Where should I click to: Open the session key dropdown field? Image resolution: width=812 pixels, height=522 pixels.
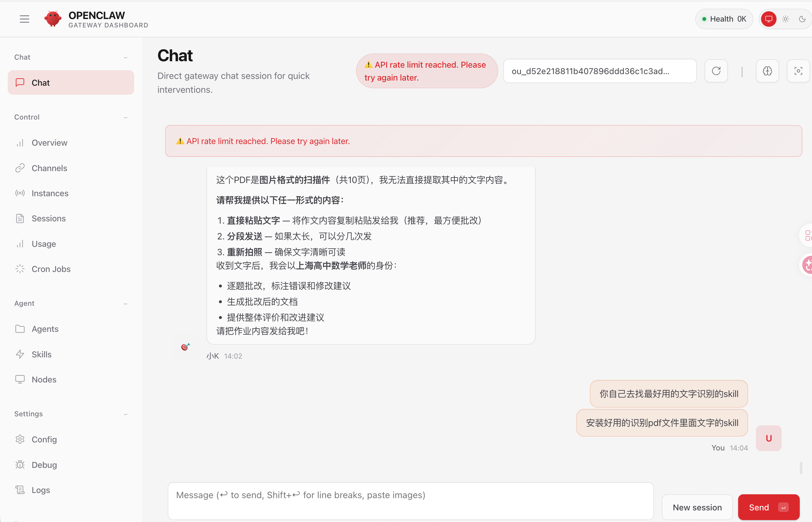click(x=600, y=71)
